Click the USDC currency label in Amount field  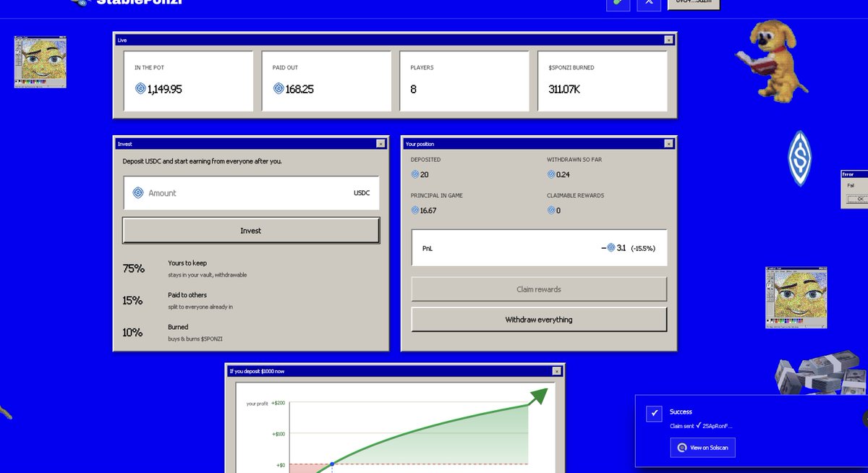362,193
